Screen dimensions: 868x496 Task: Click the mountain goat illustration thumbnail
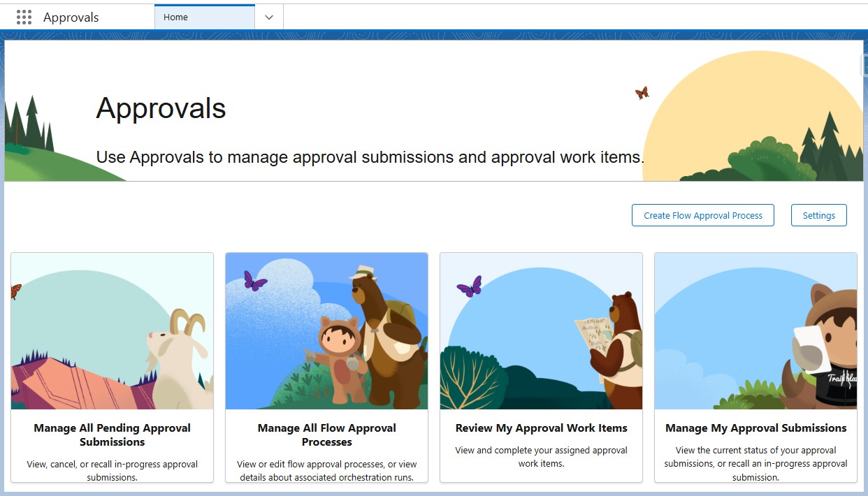coord(112,331)
